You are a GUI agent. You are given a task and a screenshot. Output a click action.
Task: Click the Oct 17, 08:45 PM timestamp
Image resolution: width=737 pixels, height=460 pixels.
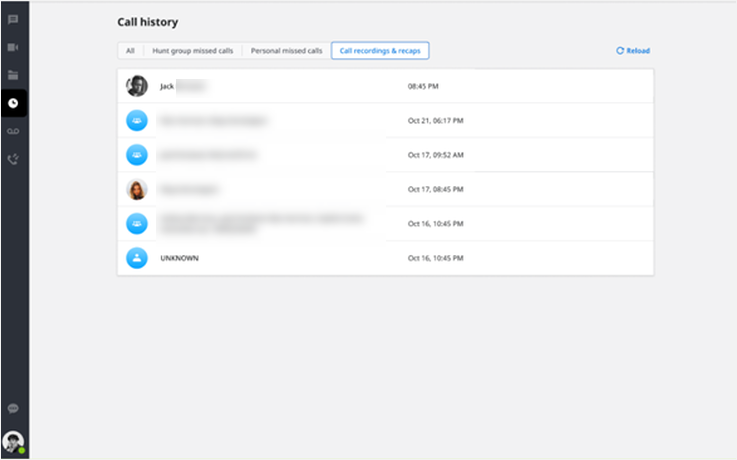[435, 189]
